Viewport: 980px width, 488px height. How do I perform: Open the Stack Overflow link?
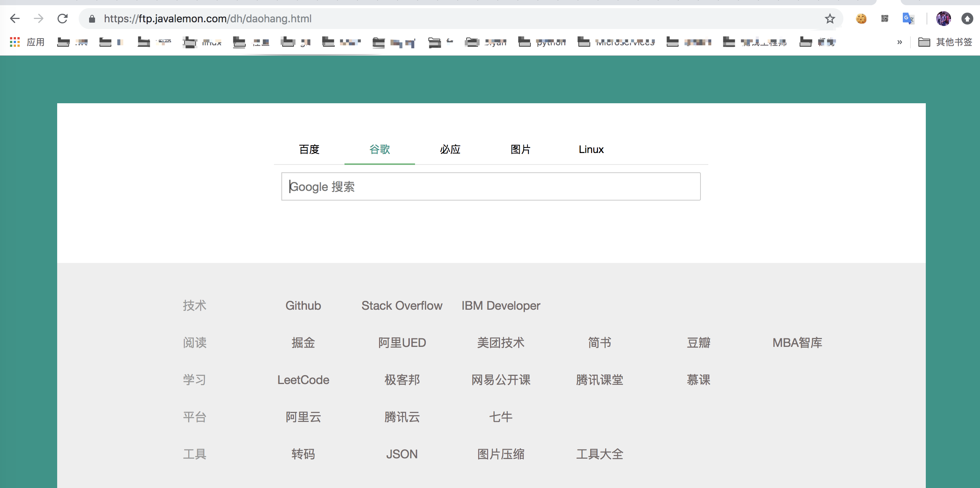(x=402, y=305)
